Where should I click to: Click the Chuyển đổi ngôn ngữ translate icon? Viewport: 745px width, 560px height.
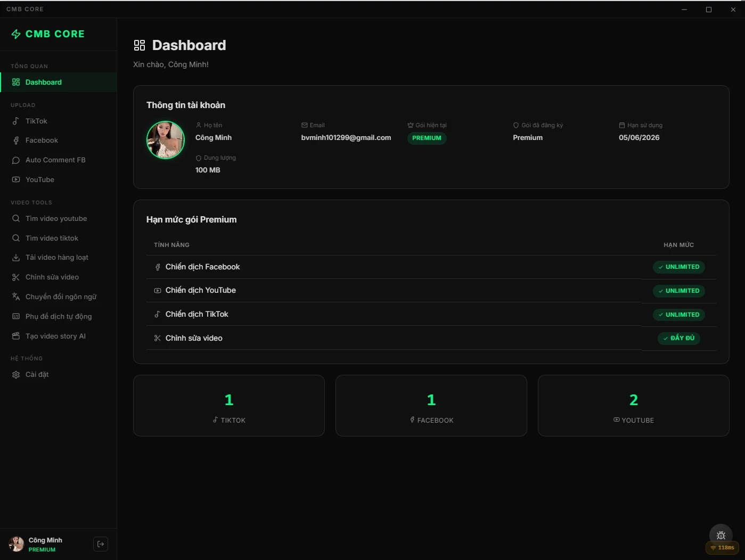click(16, 297)
